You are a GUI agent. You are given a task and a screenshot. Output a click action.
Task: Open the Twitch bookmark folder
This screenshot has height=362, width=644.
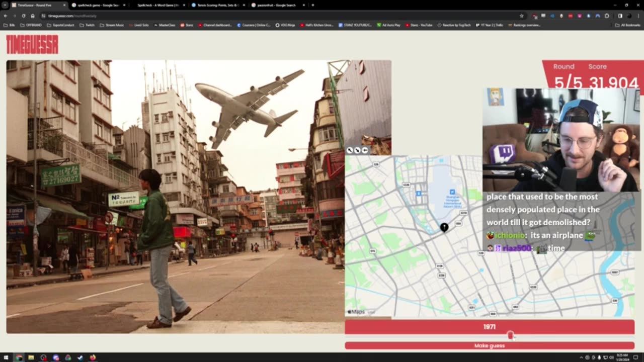click(x=87, y=25)
